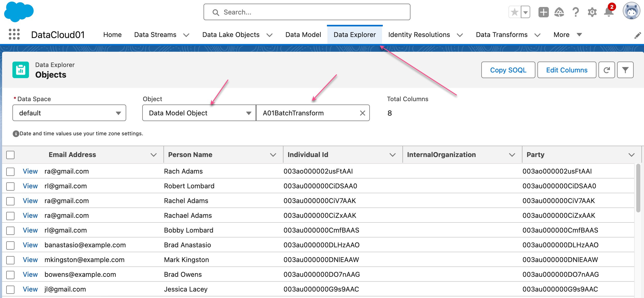Click the pencil edit navigation icon
This screenshot has width=644, height=298.
[638, 35]
